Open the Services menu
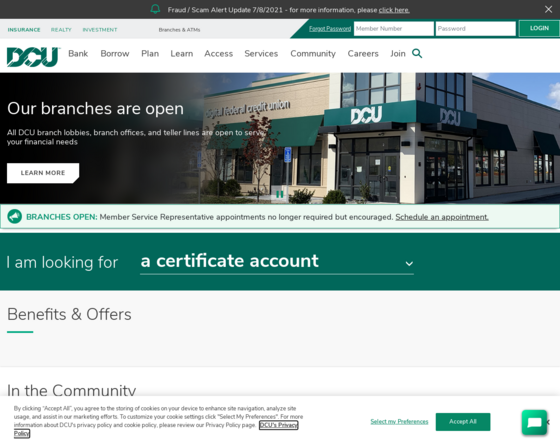Image resolution: width=560 pixels, height=448 pixels. [261, 54]
